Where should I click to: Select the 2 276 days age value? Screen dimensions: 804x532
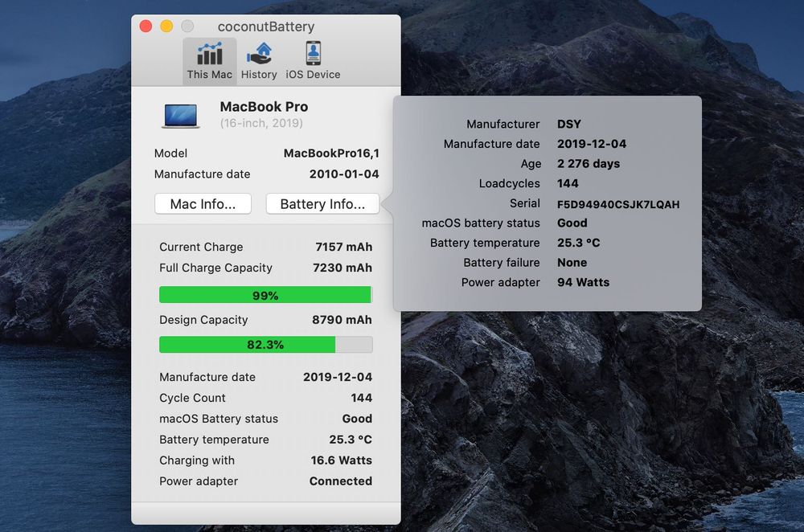pyautogui.click(x=589, y=163)
